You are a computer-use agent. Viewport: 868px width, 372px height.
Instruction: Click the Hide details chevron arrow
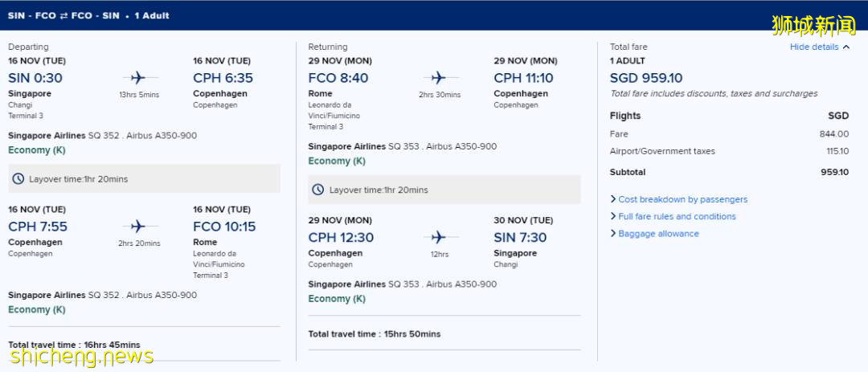(846, 47)
